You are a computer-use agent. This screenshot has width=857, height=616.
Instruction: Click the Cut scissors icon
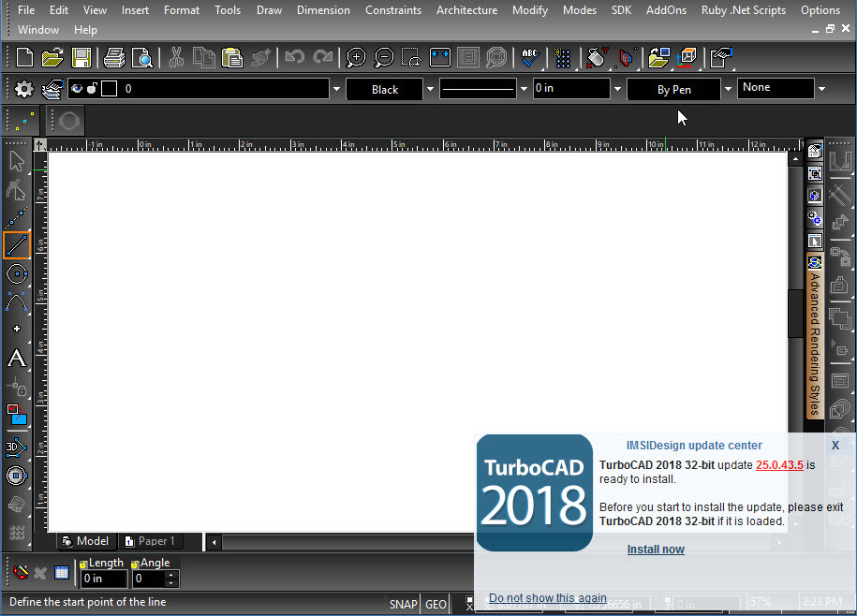coord(176,57)
